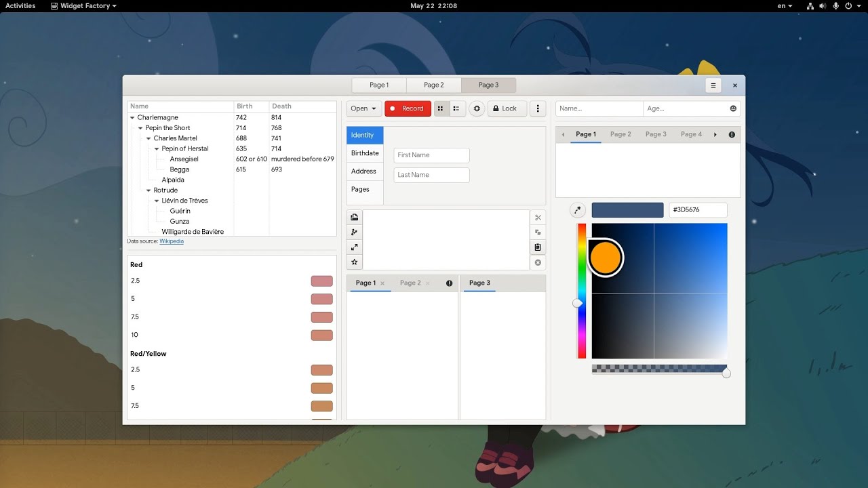The width and height of the screenshot is (868, 488).
Task: Pick the Red 2.5 color swatch
Action: click(322, 281)
